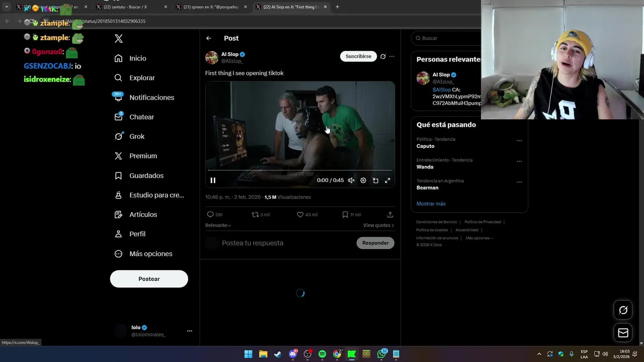
Task: Open View quotes link
Action: click(x=378, y=225)
